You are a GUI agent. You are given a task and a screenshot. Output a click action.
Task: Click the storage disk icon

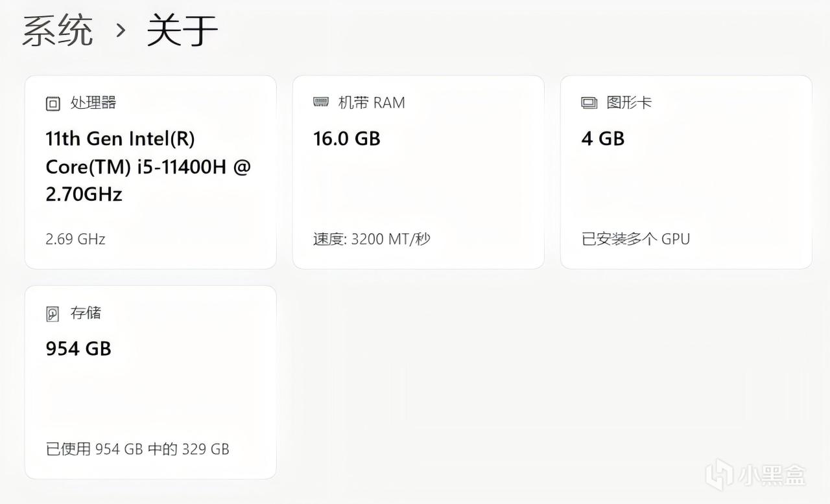(x=53, y=314)
